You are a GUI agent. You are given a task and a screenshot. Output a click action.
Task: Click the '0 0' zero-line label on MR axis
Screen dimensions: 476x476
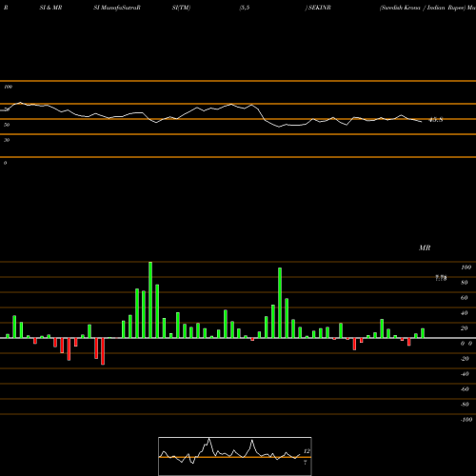[x=466, y=344]
